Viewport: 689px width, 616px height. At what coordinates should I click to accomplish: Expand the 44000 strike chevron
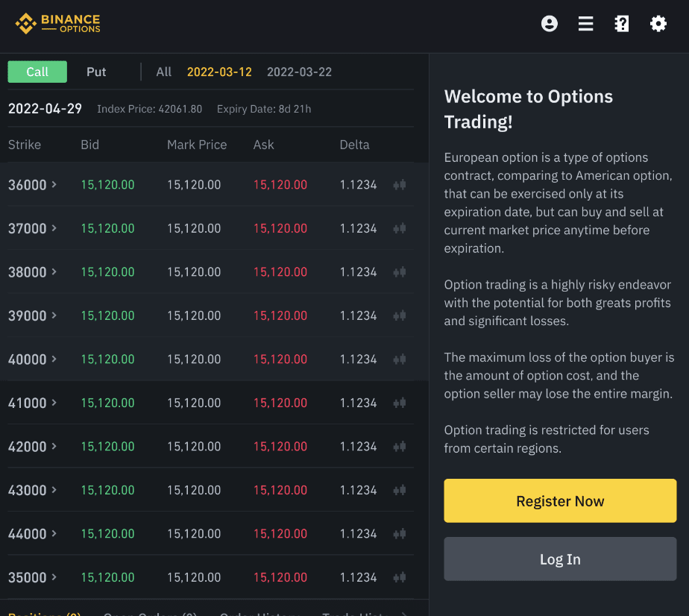point(54,534)
